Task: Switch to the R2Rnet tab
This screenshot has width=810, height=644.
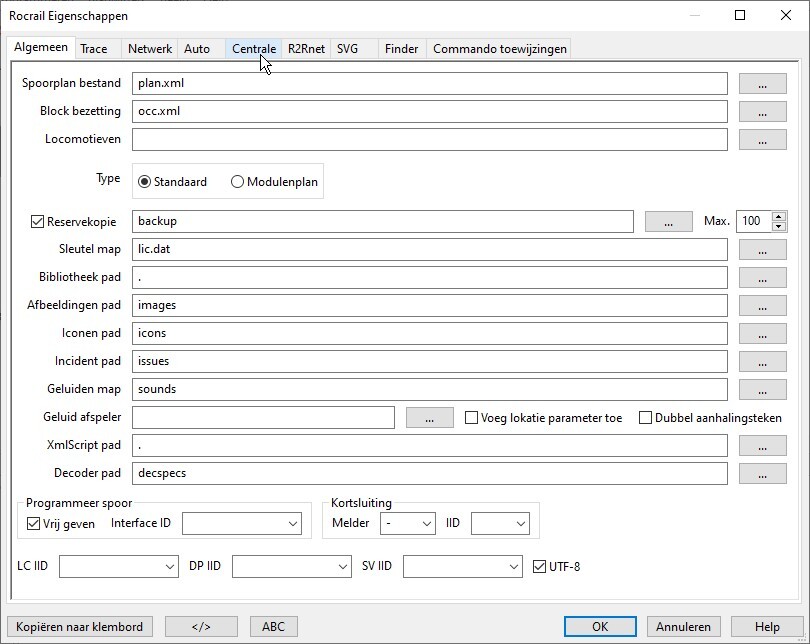Action: tap(306, 49)
